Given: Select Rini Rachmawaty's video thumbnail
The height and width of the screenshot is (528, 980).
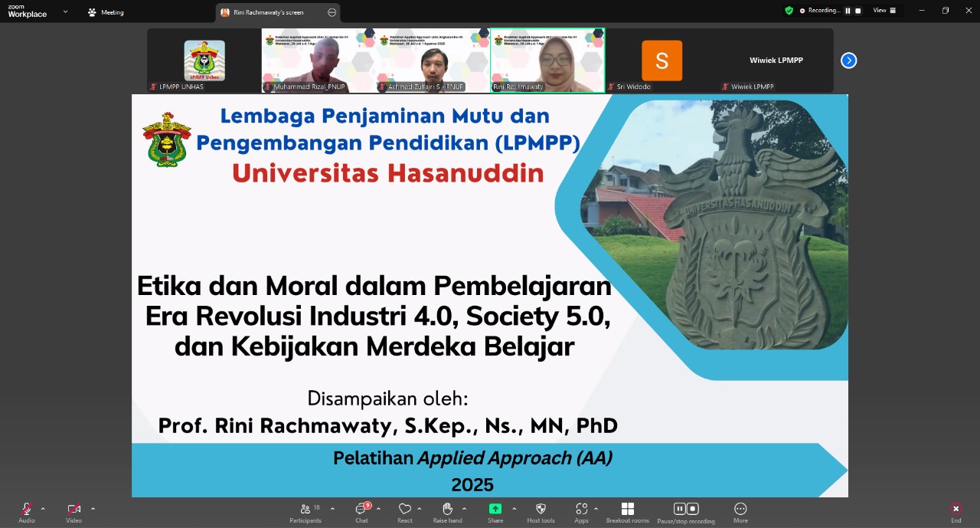Looking at the screenshot, I should click(547, 61).
